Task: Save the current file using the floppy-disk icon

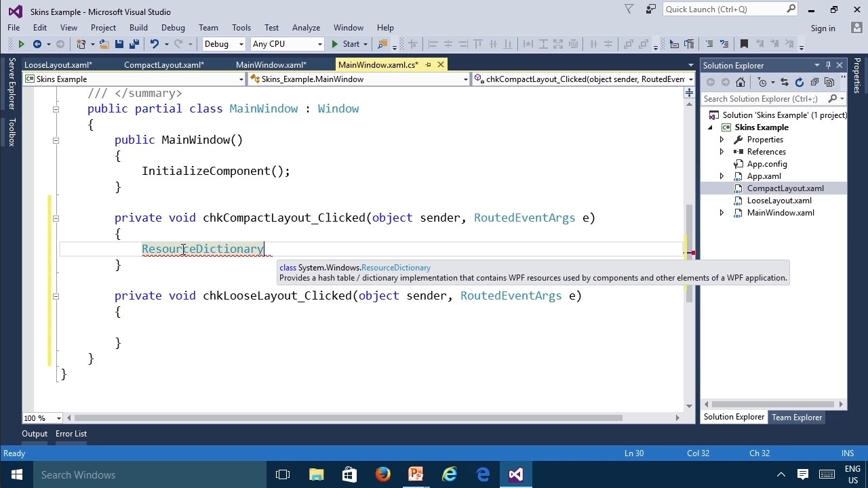Action: [x=119, y=44]
